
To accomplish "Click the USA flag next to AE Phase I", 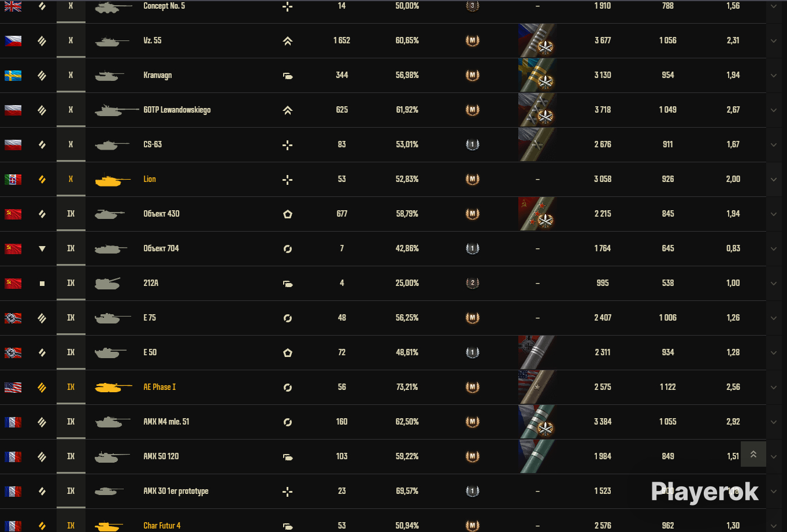I will click(13, 388).
